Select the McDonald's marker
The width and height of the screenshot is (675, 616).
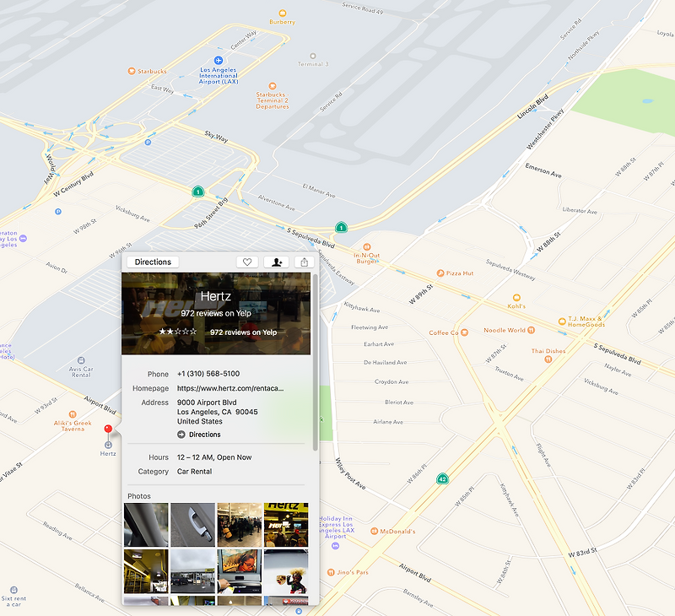click(x=375, y=532)
